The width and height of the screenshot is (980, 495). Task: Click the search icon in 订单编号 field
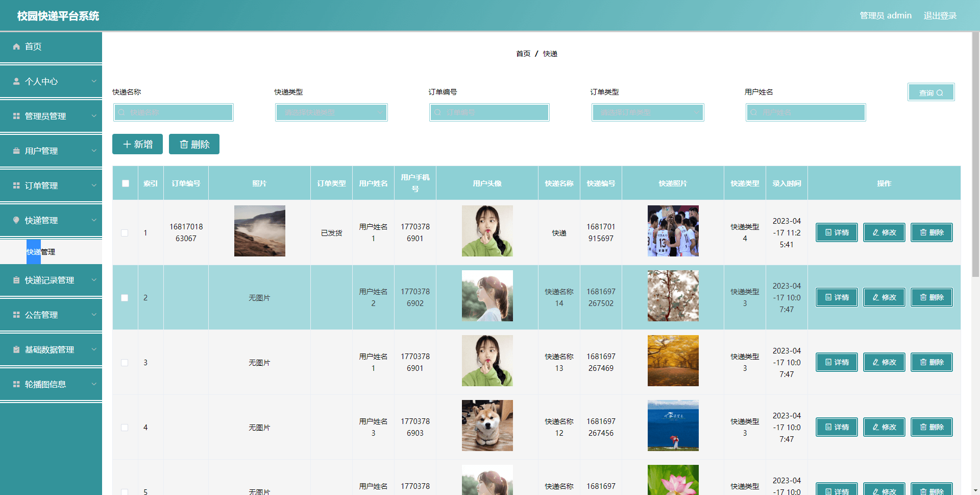click(x=437, y=112)
